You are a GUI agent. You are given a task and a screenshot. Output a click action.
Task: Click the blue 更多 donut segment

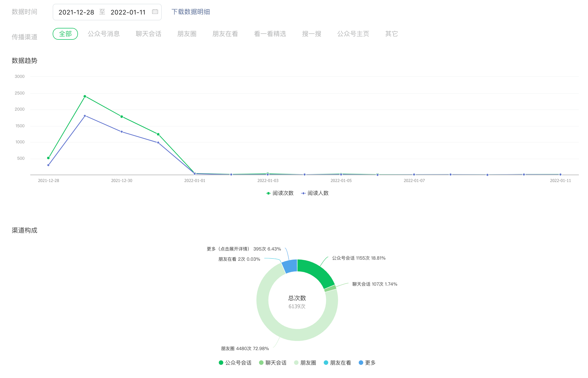point(290,266)
